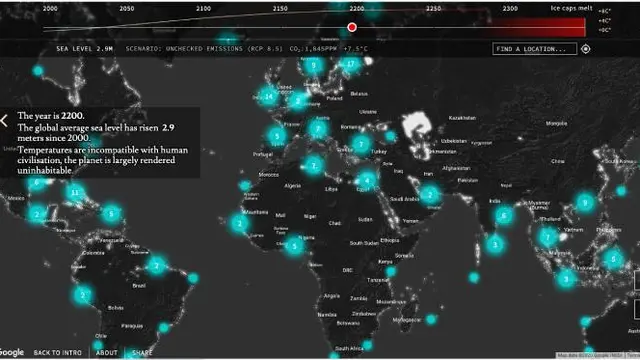Click the Google logo
The width and height of the screenshot is (640, 360).
coord(12,352)
